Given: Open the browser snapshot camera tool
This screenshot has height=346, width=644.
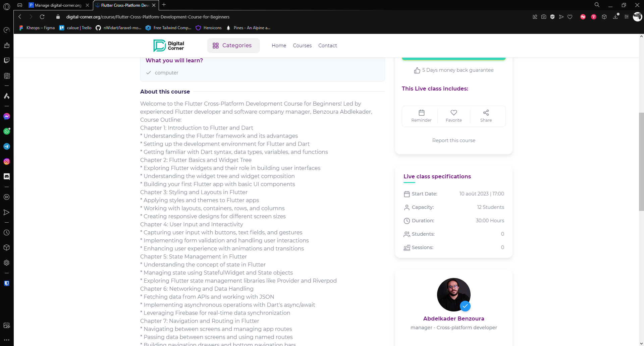Looking at the screenshot, I should pyautogui.click(x=544, y=17).
